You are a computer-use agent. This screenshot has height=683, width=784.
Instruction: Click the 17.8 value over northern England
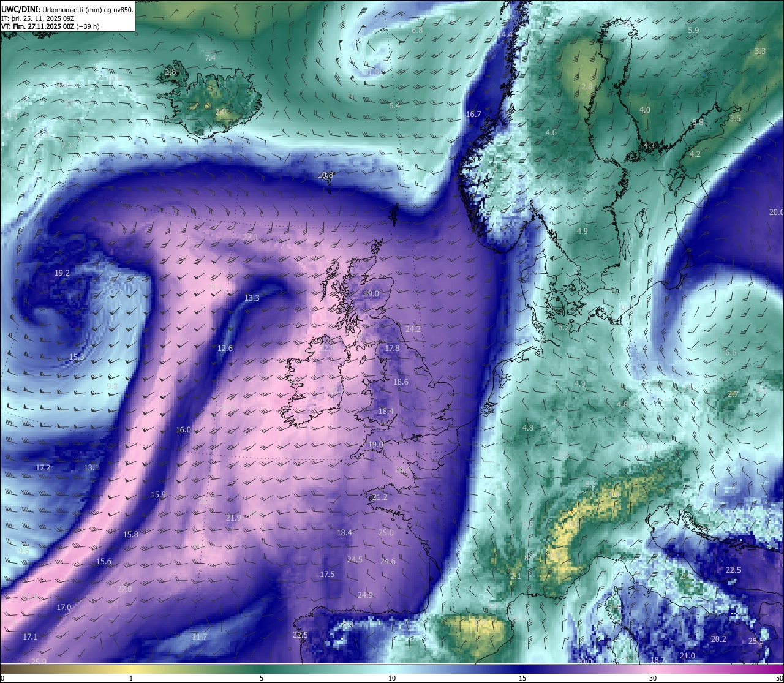392,349
